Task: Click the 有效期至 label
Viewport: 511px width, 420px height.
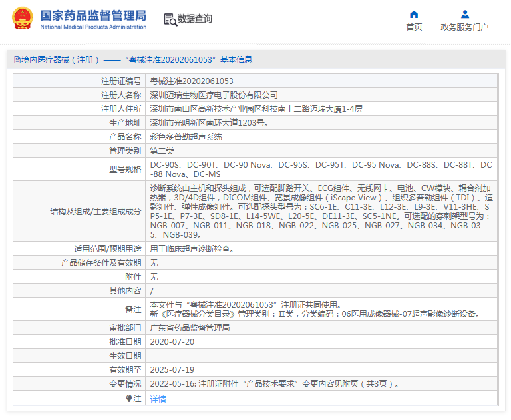Action: 125,370
